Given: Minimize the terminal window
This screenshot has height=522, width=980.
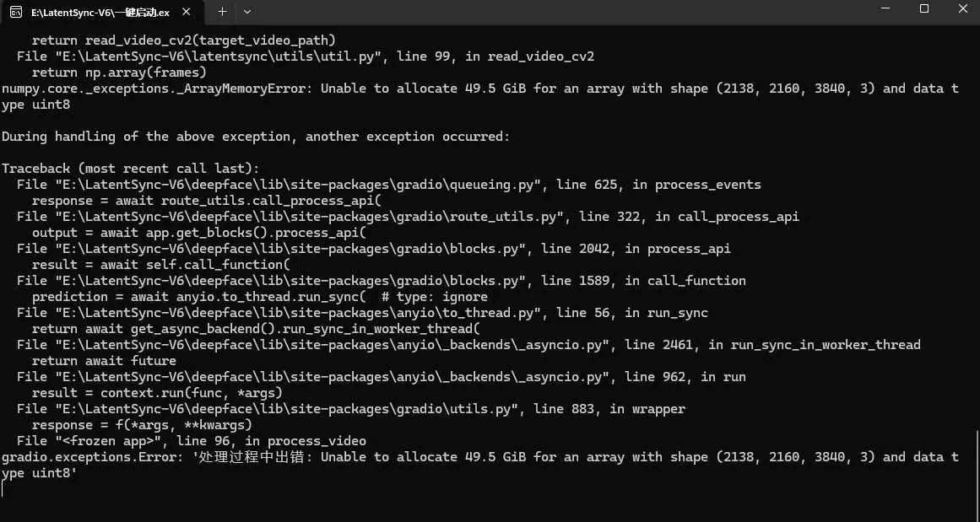Looking at the screenshot, I should tap(885, 8).
